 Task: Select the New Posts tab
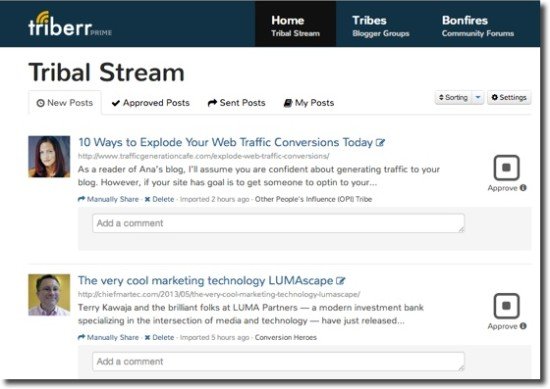coord(65,103)
